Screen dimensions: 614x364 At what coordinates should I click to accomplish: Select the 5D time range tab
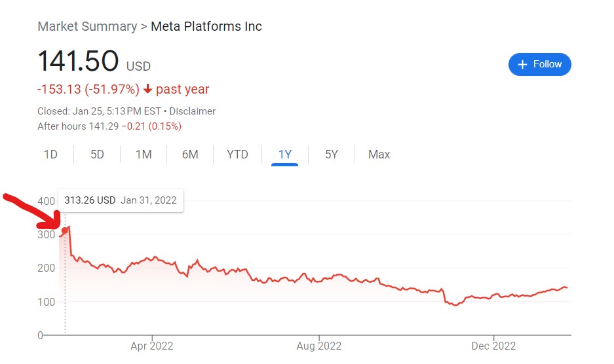coord(97,155)
